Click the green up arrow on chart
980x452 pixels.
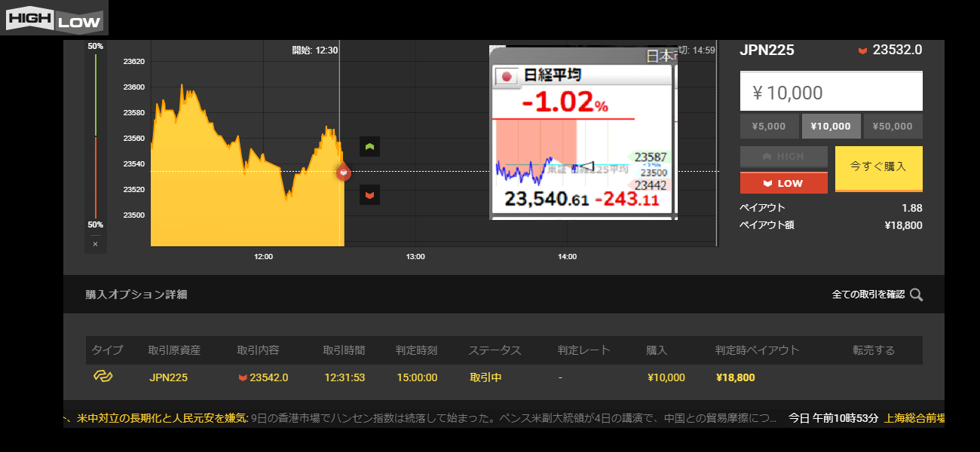(x=369, y=147)
